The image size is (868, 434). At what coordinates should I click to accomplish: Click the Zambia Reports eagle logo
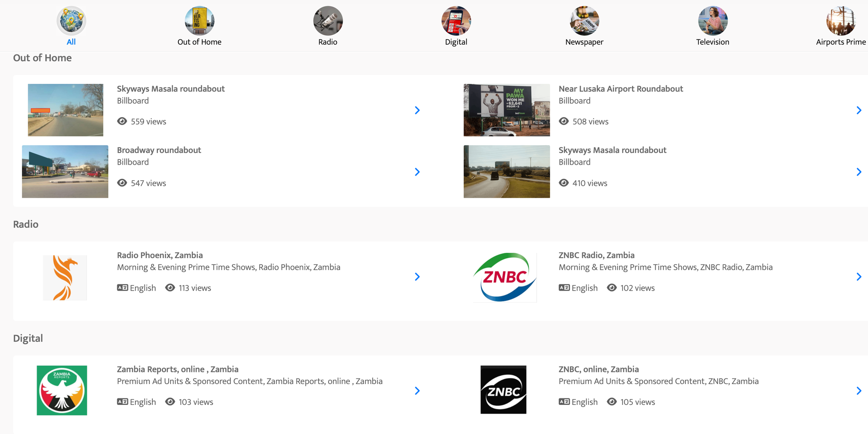[x=62, y=390]
